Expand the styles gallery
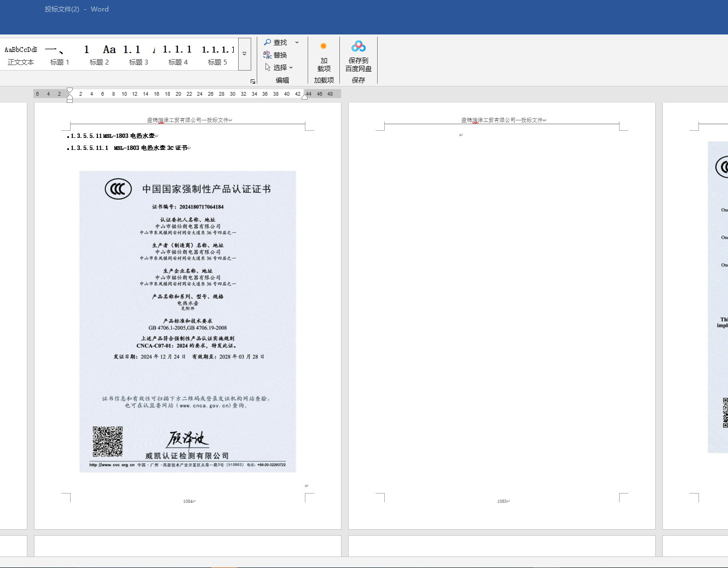Image resolution: width=728 pixels, height=568 pixels. point(245,54)
